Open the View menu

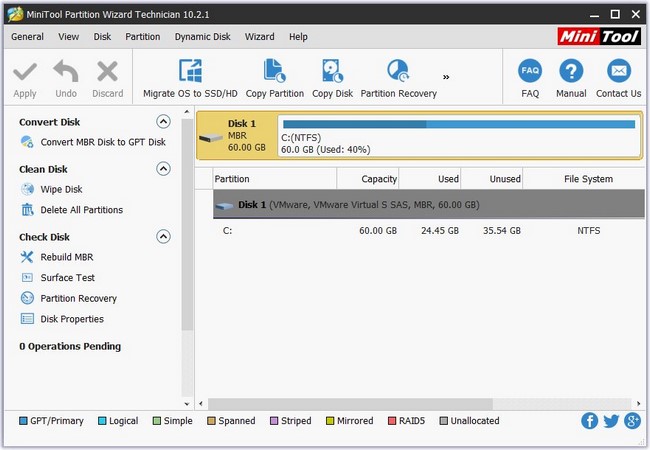coord(68,37)
